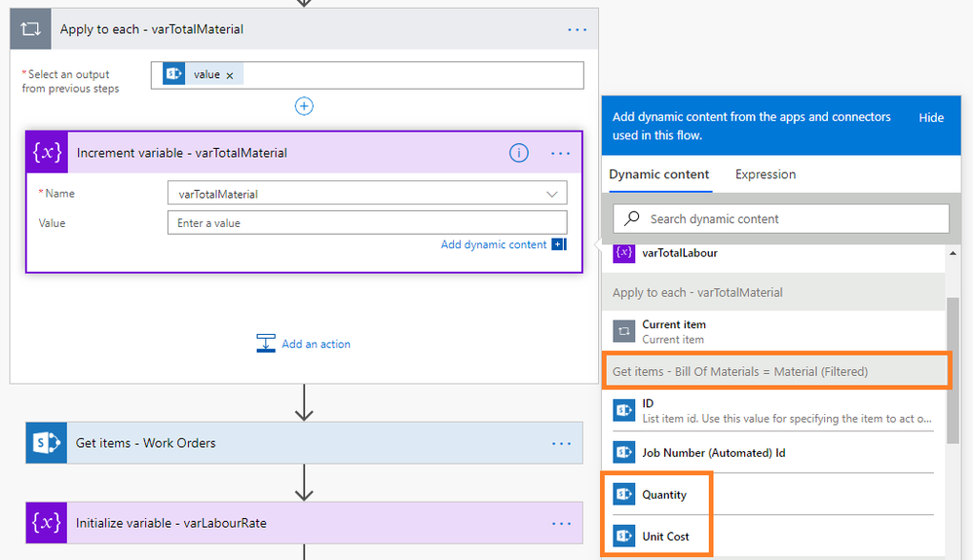Click the Enter a value input field
Viewport: 973px width, 560px height.
pos(367,223)
